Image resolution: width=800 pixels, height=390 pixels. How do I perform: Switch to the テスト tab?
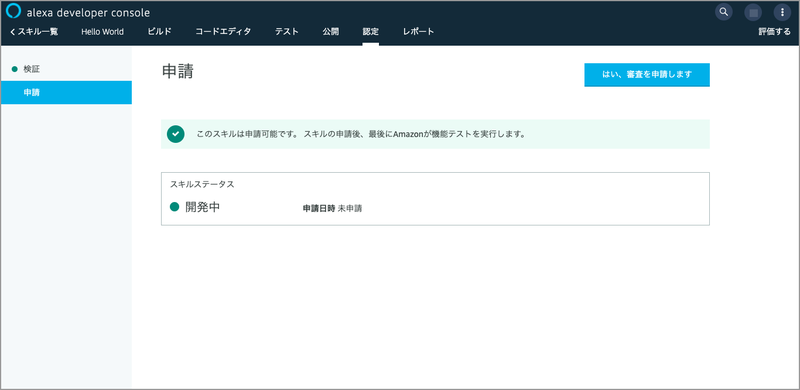click(287, 32)
